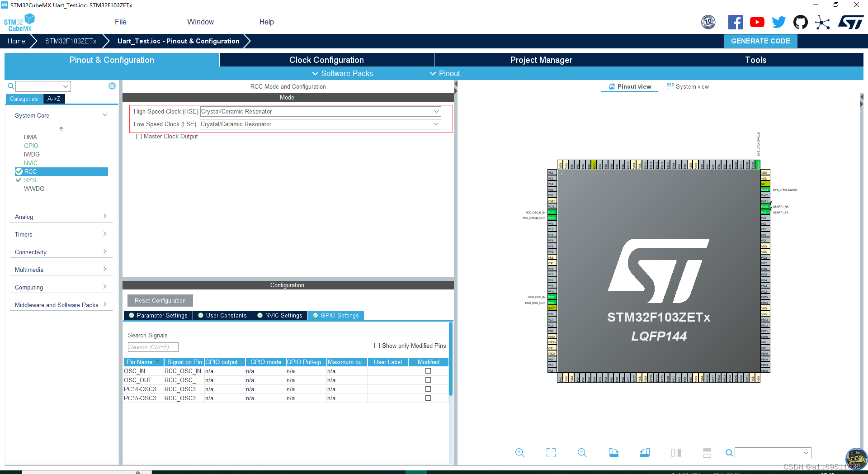Screen dimensions: 868x474
Task: Select SYS in System Core list
Action: [30, 180]
